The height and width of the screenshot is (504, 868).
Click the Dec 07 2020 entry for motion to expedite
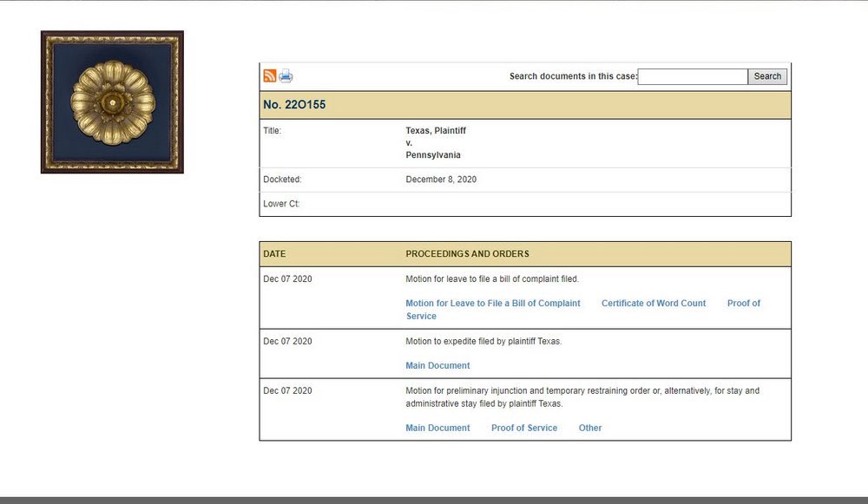[287, 341]
